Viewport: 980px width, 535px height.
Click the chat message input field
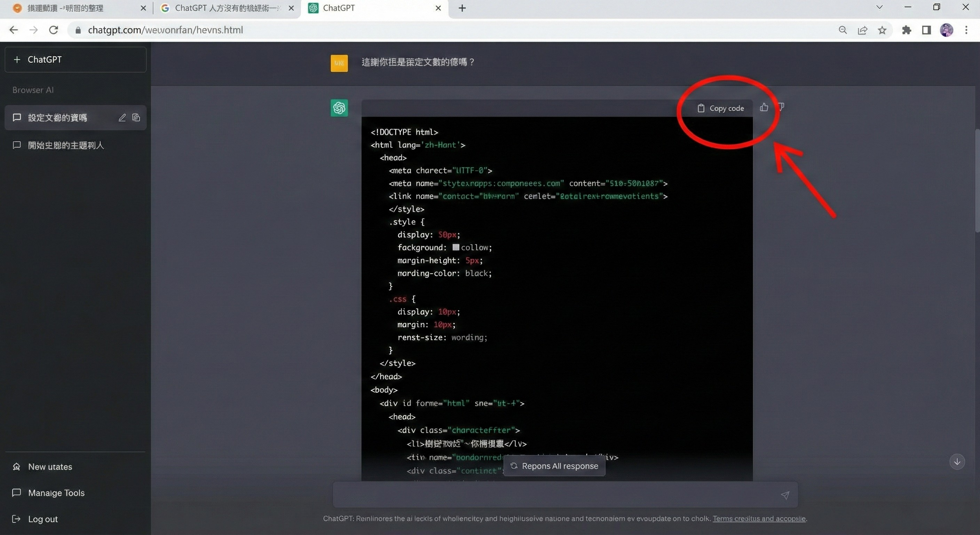[x=552, y=495]
